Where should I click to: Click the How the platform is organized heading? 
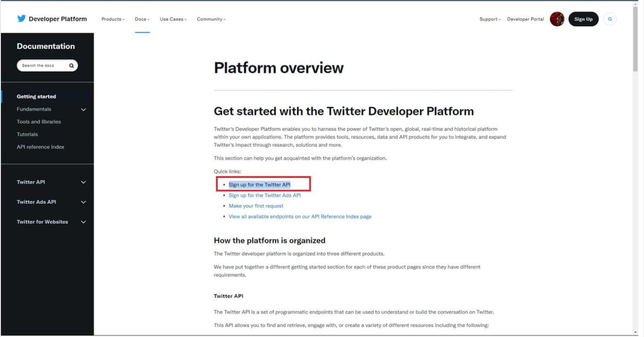point(269,241)
